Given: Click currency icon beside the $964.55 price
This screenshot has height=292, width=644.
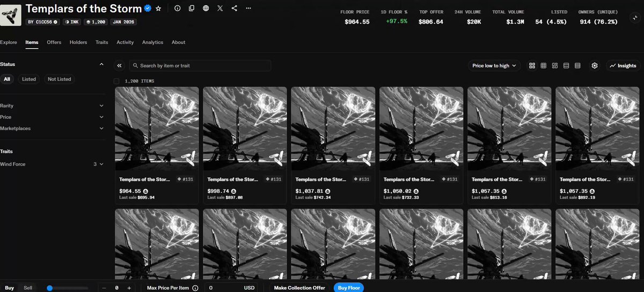Looking at the screenshot, I should tap(146, 191).
